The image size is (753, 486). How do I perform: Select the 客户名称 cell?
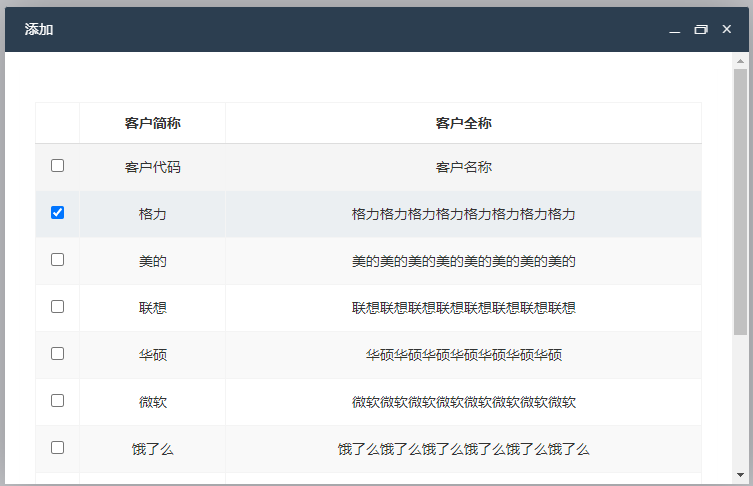point(463,167)
